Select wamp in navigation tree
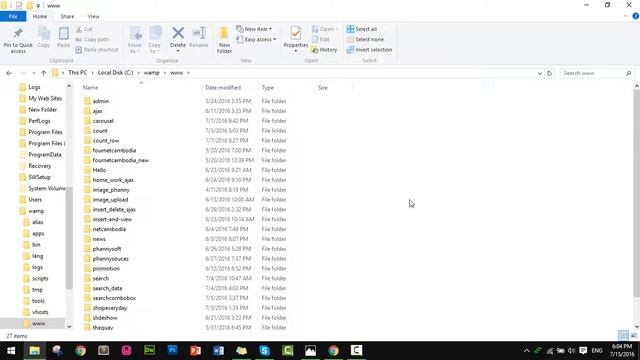This screenshot has width=640, height=360. tap(36, 211)
